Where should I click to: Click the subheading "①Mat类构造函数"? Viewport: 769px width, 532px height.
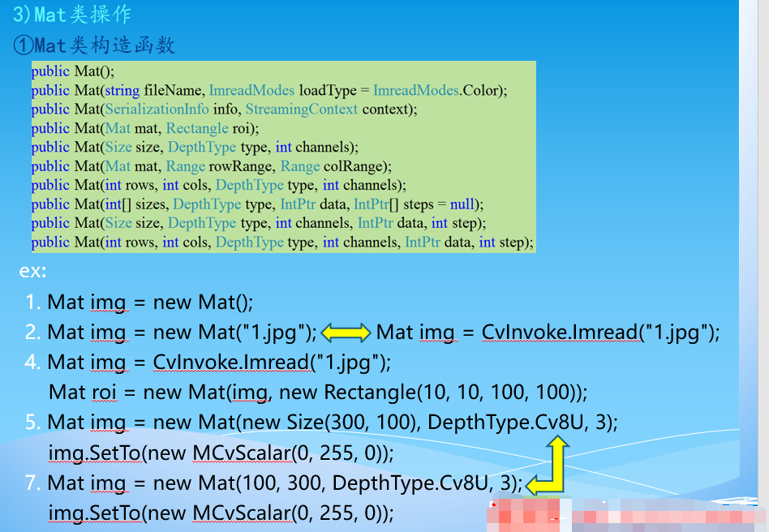click(x=94, y=45)
